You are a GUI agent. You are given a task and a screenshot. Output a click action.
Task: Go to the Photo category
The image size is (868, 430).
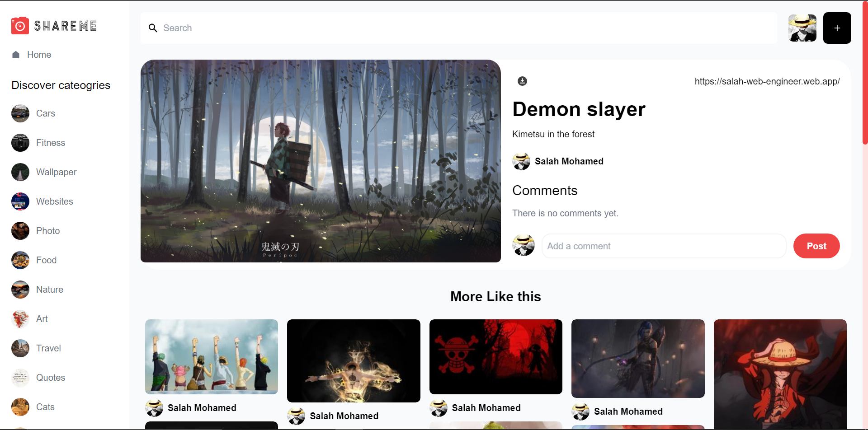pyautogui.click(x=48, y=231)
